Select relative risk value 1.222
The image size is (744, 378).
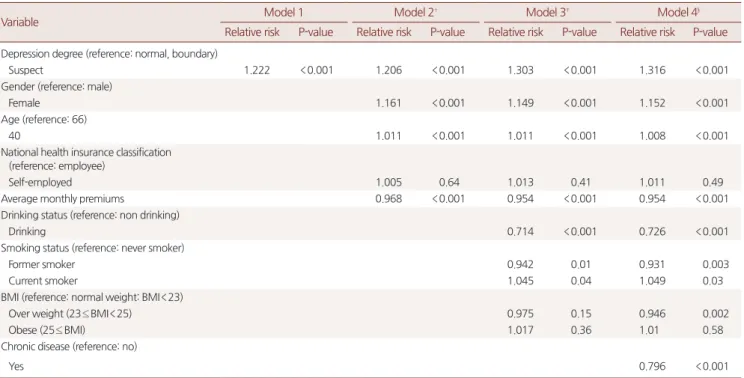pos(257,70)
